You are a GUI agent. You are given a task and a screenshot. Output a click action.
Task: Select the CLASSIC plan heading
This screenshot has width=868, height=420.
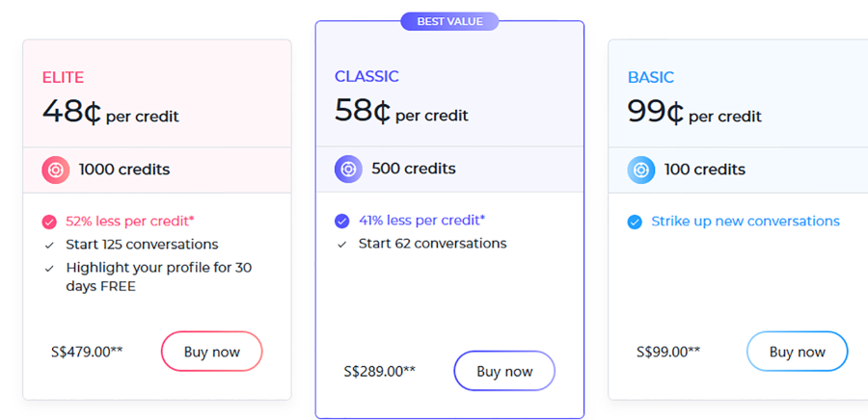[366, 76]
